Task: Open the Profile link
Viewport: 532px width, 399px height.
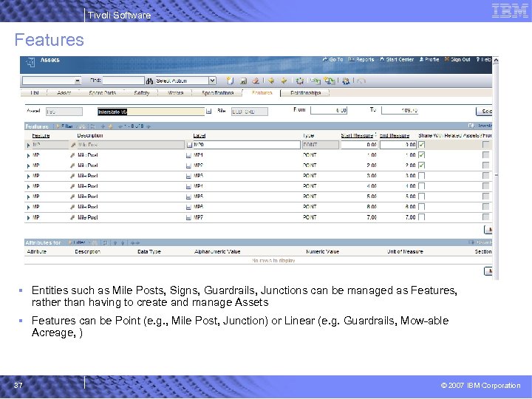Action: (429, 59)
